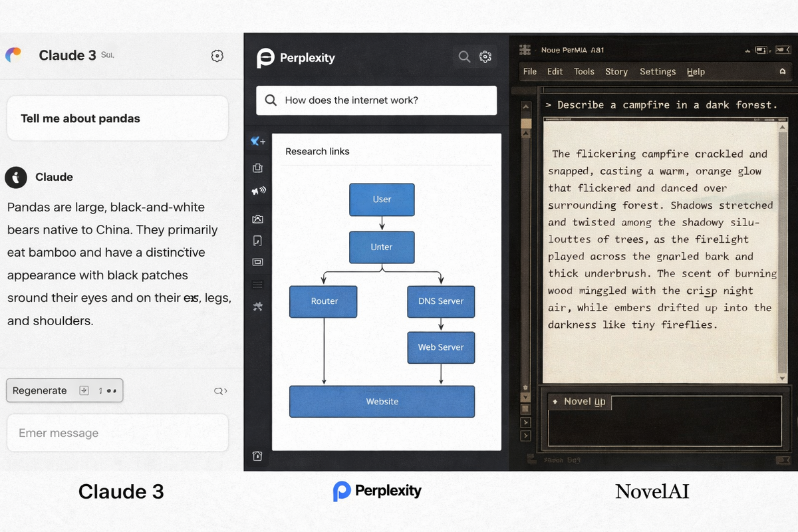Open the Edit menu in NovelAI
The image size is (798, 532).
555,72
